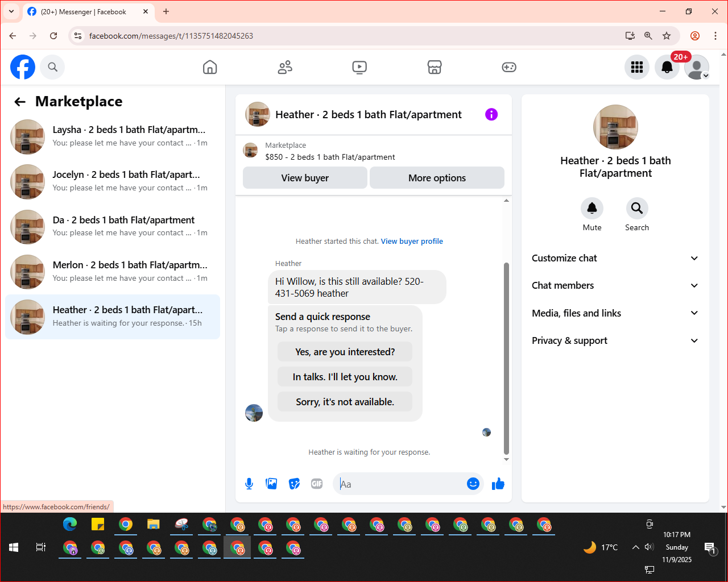Screen dimensions: 728x582
Task: Open Microsoft Edge from the taskbar
Action: (70, 524)
